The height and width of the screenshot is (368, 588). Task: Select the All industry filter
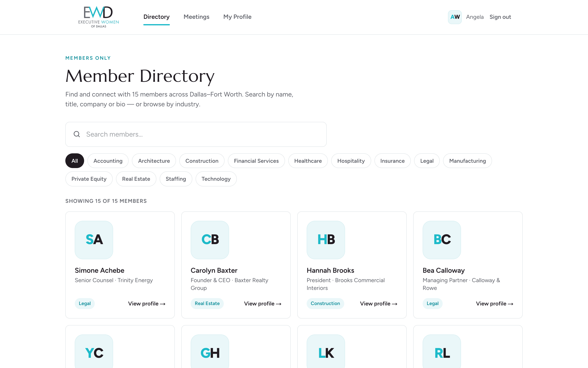click(75, 161)
